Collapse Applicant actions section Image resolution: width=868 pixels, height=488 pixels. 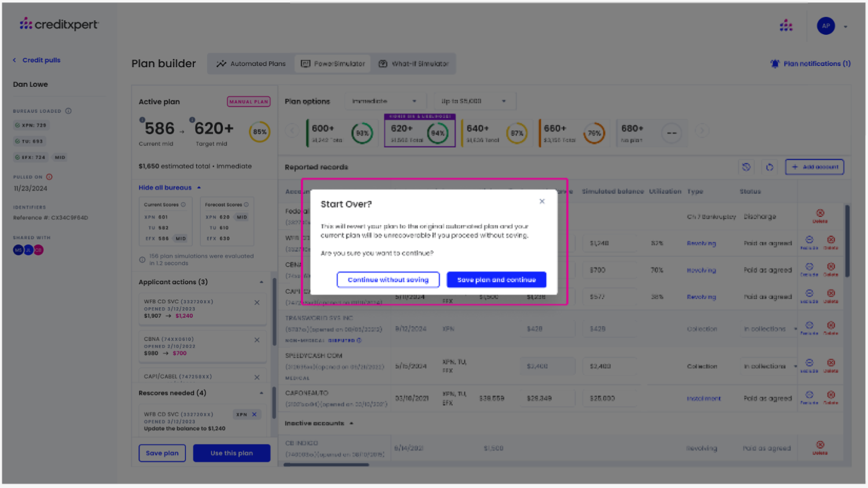click(261, 282)
